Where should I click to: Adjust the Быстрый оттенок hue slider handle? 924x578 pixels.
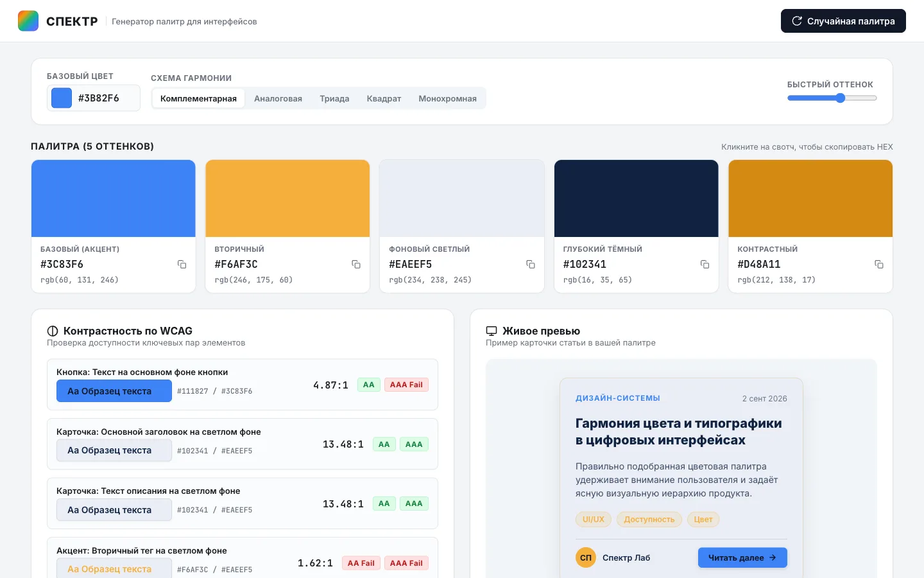[840, 98]
